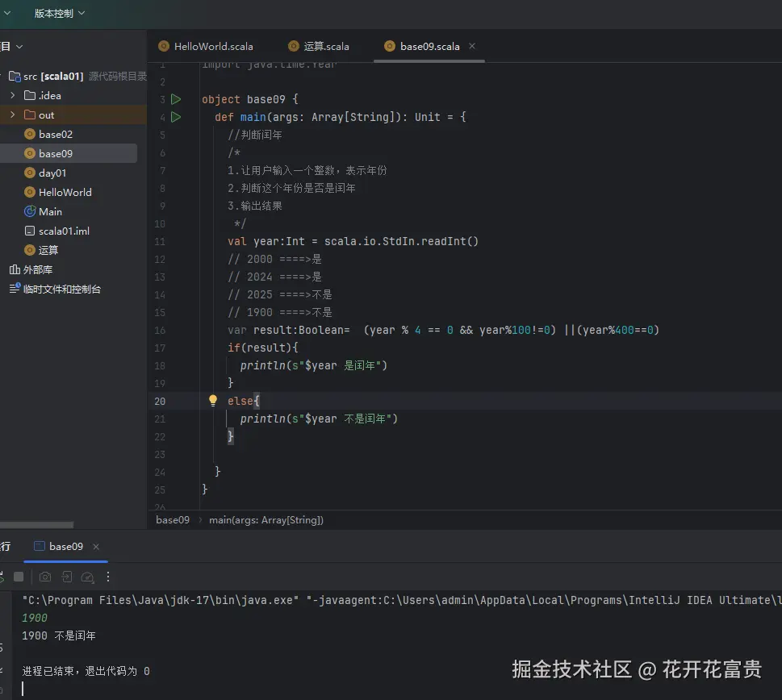Screen dimensions: 782x700
Task: Place cursor on line 11 readInt code
Action: pyautogui.click(x=353, y=241)
